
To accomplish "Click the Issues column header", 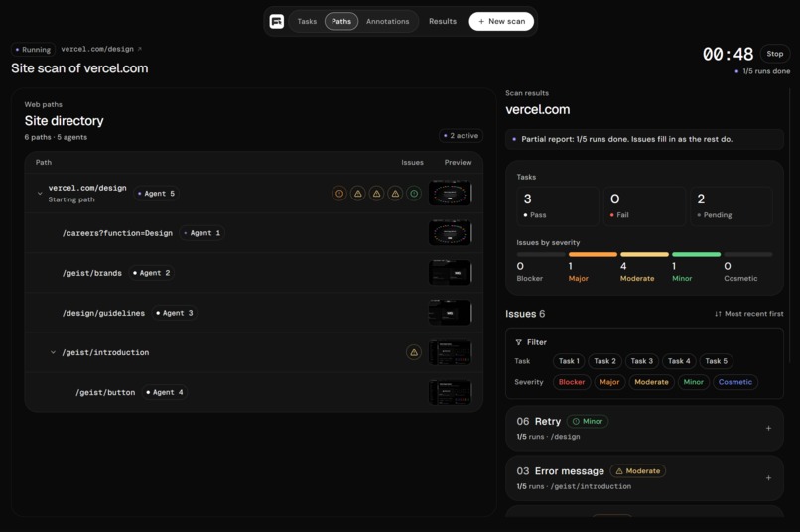I will (412, 162).
